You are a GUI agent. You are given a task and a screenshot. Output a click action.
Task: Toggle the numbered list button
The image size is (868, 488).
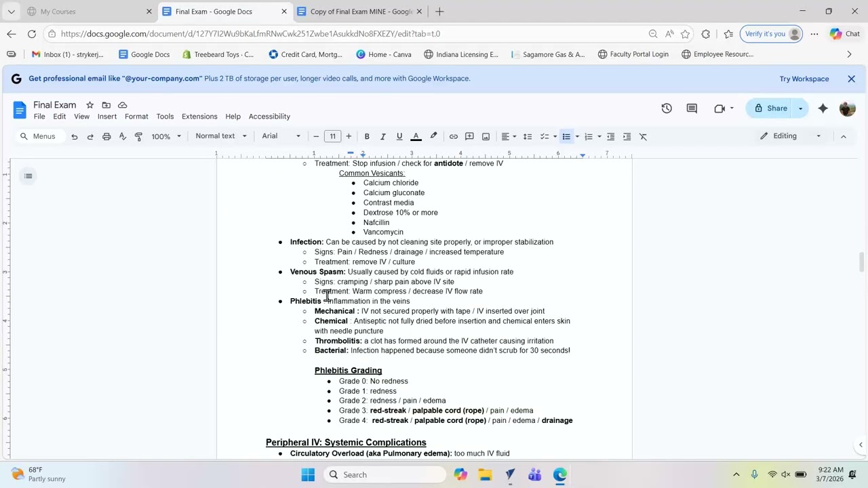pyautogui.click(x=588, y=136)
